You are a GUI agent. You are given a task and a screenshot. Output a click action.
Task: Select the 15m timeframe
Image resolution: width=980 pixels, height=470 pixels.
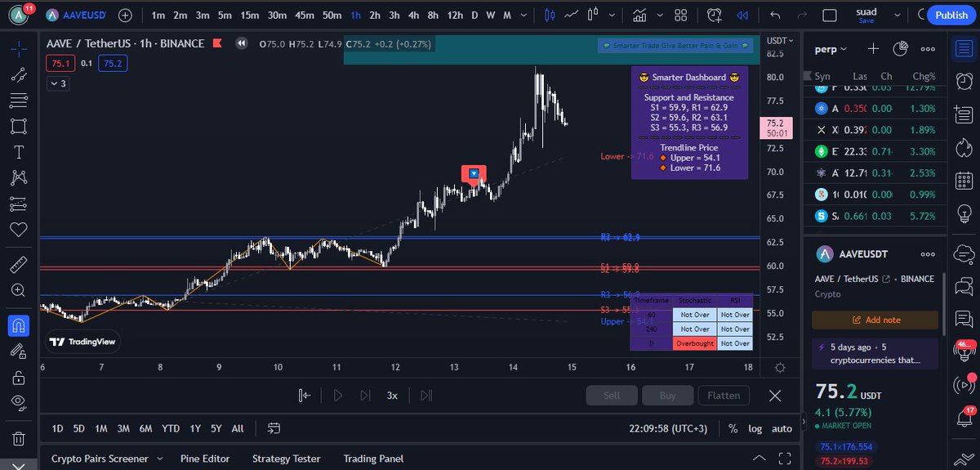point(249,15)
